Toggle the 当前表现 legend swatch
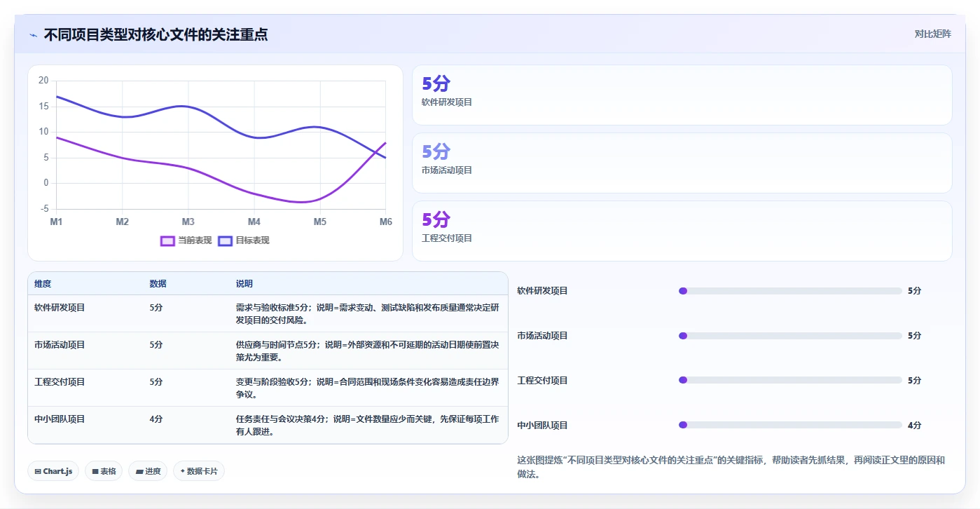 (x=167, y=240)
